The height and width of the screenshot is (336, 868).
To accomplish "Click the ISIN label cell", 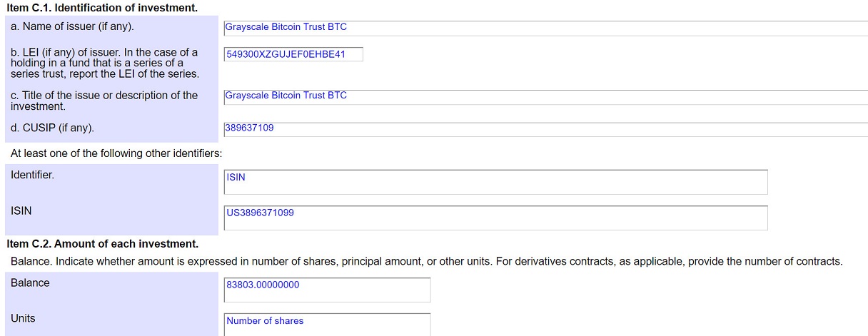I will click(111, 218).
